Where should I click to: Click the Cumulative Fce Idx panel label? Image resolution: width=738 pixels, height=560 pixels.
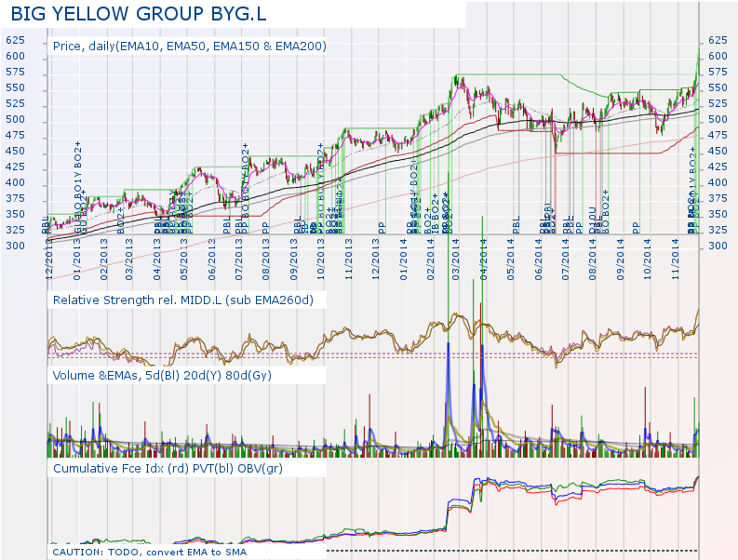(168, 469)
